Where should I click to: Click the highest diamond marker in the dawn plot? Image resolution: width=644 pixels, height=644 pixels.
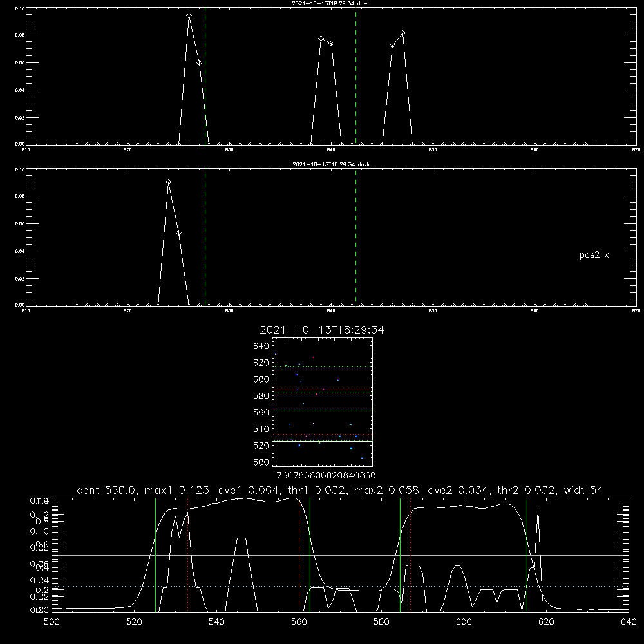coord(189,16)
